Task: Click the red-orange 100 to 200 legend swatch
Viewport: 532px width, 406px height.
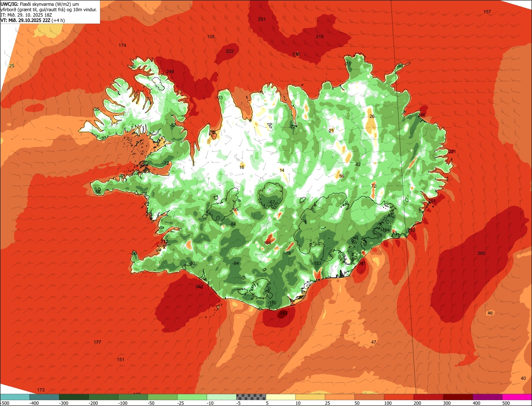Action: click(399, 397)
